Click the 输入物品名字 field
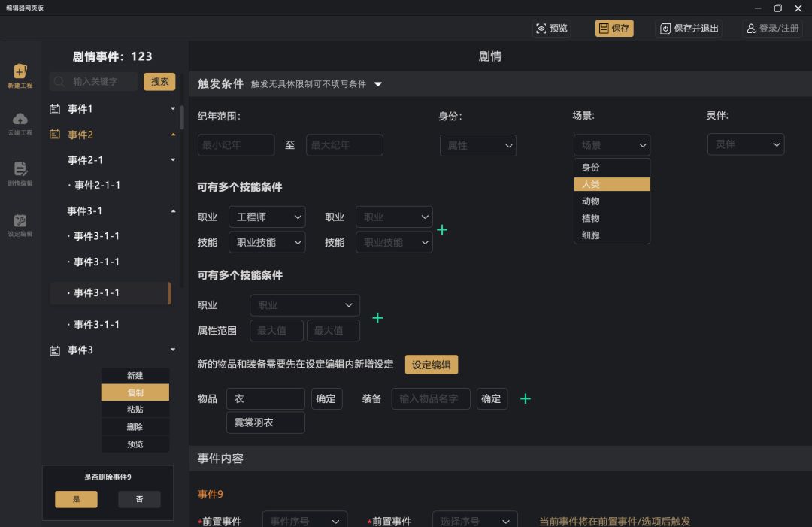 [x=431, y=398]
